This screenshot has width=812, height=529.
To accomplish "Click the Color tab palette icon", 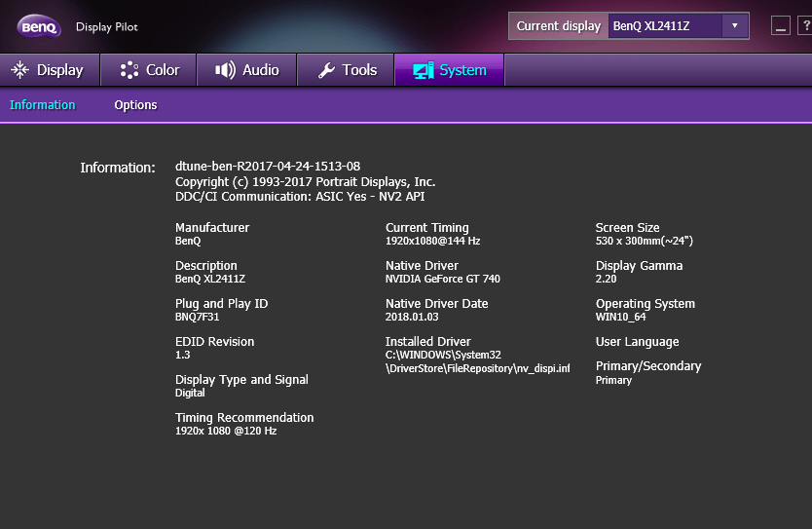I will pos(129,70).
